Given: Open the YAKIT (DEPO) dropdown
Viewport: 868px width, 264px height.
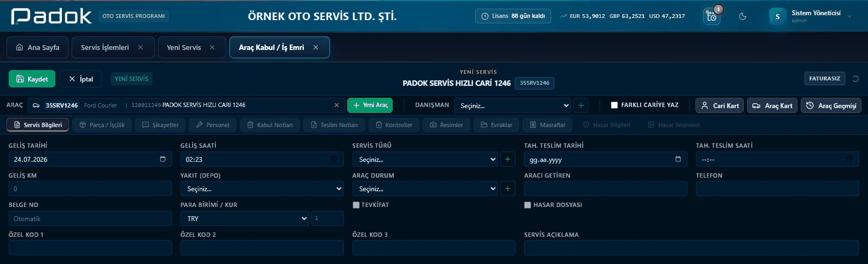Looking at the screenshot, I should [262, 188].
